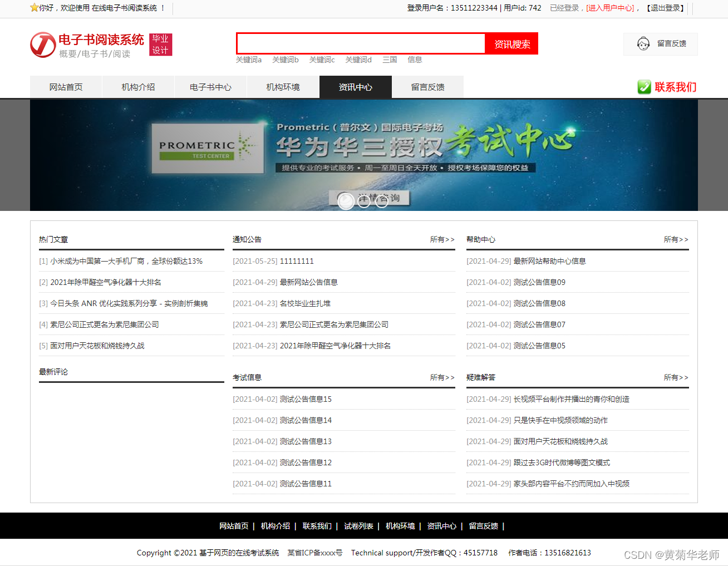728x566 pixels.
Task: Click the 退出登录 logout link
Action: tap(667, 8)
